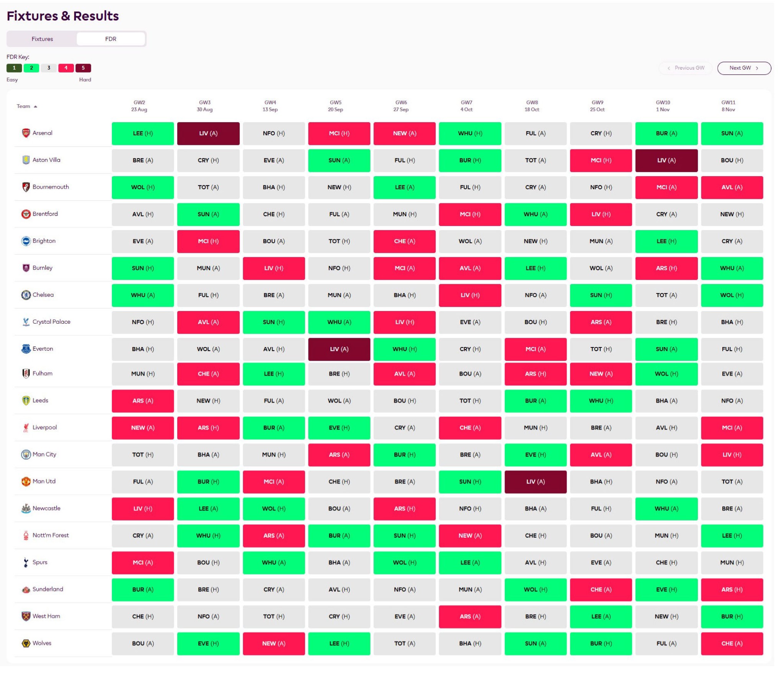
Task: Click FDR key swatch 3
Action: [x=49, y=68]
